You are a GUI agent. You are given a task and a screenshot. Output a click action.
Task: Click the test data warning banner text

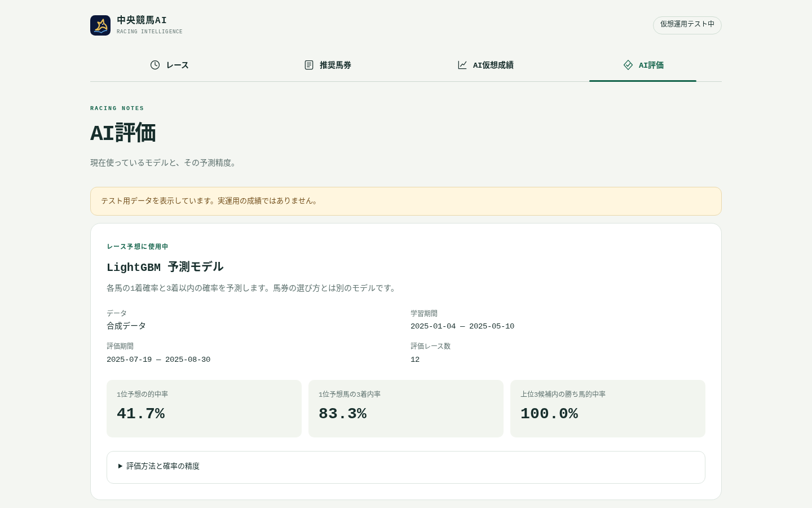(210, 201)
